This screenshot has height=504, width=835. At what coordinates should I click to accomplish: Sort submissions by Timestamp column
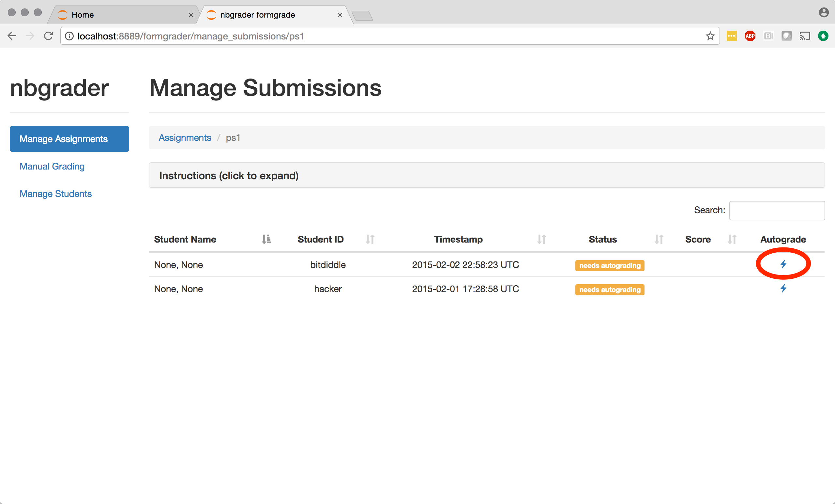tap(458, 240)
